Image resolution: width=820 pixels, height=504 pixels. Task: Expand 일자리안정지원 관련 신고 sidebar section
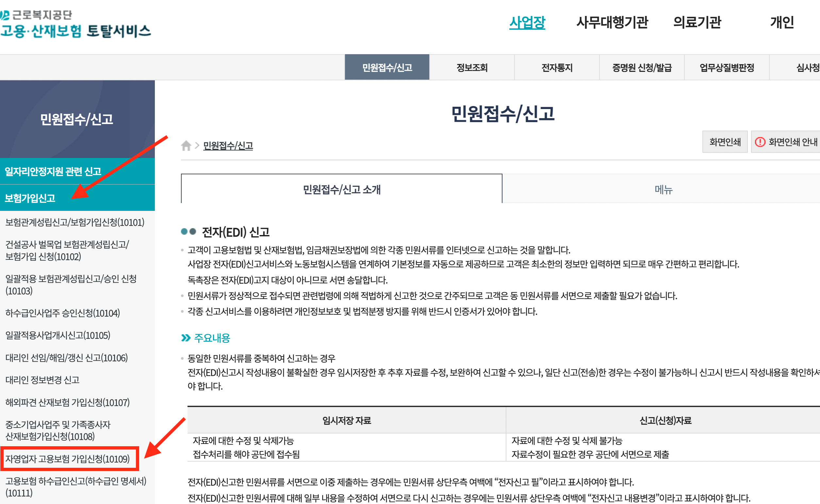[53, 171]
